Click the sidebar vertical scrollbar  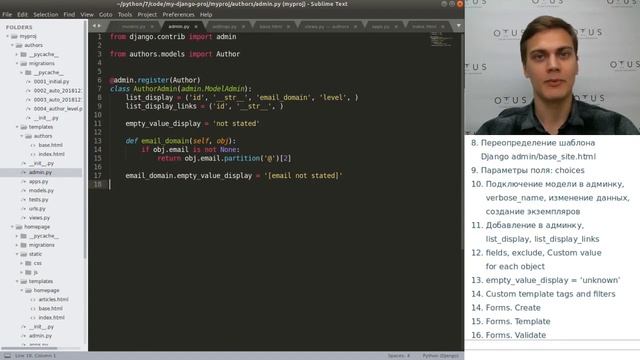(85, 139)
